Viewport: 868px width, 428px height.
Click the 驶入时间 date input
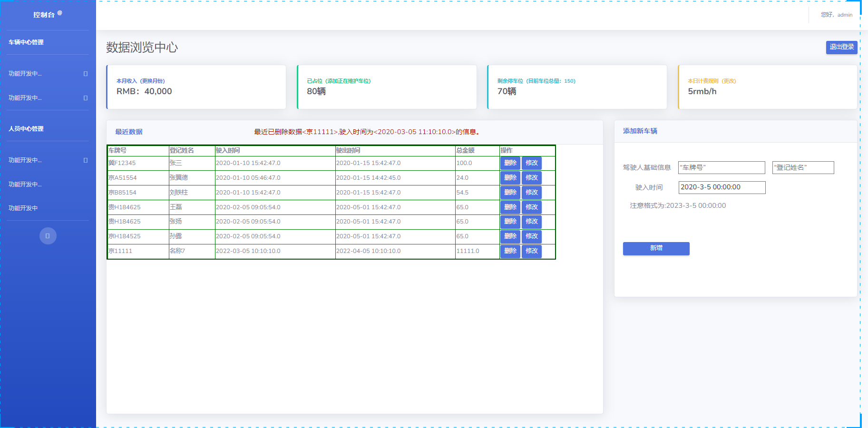click(x=722, y=187)
